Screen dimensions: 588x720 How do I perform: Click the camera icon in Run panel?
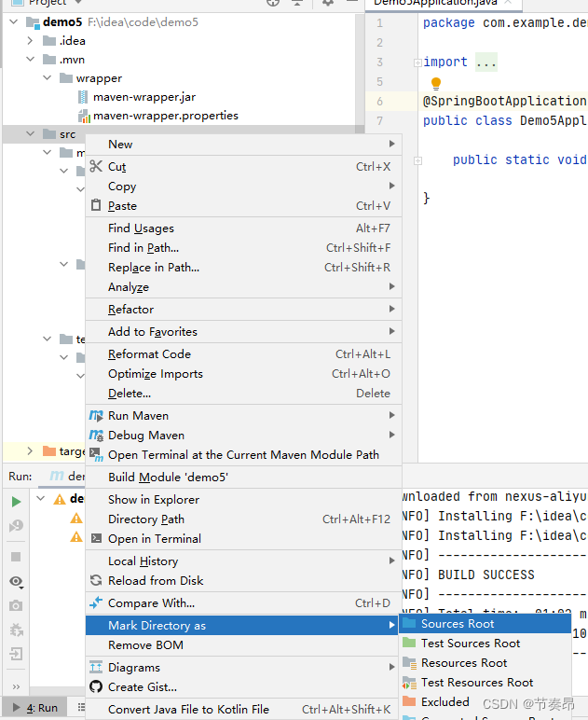[x=16, y=605]
